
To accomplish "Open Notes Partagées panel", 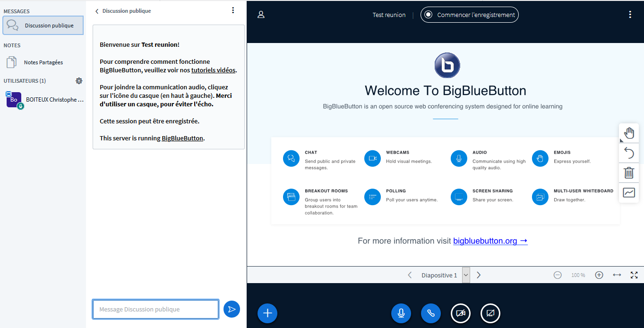I will point(43,62).
